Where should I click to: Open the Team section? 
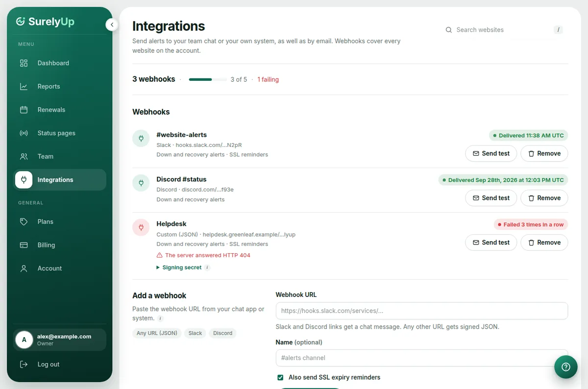[60, 157]
